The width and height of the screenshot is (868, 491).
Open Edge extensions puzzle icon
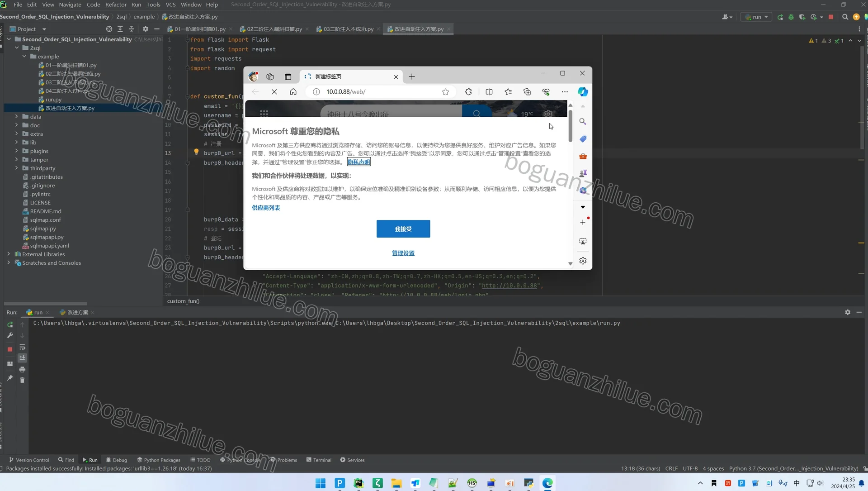pos(468,92)
